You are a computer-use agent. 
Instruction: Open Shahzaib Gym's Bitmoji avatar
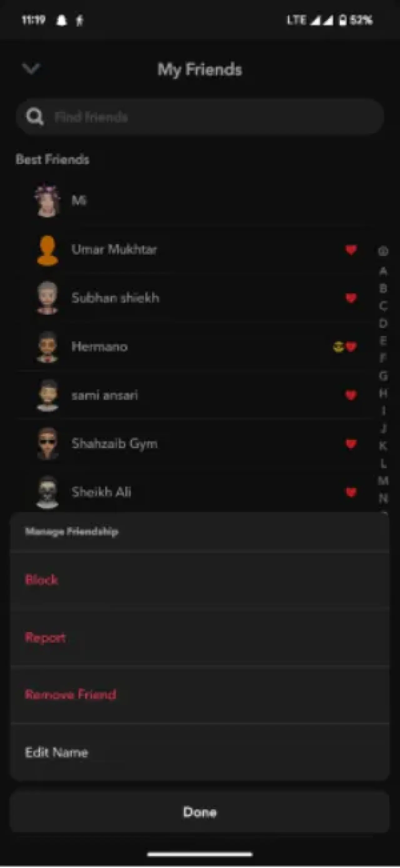(47, 444)
